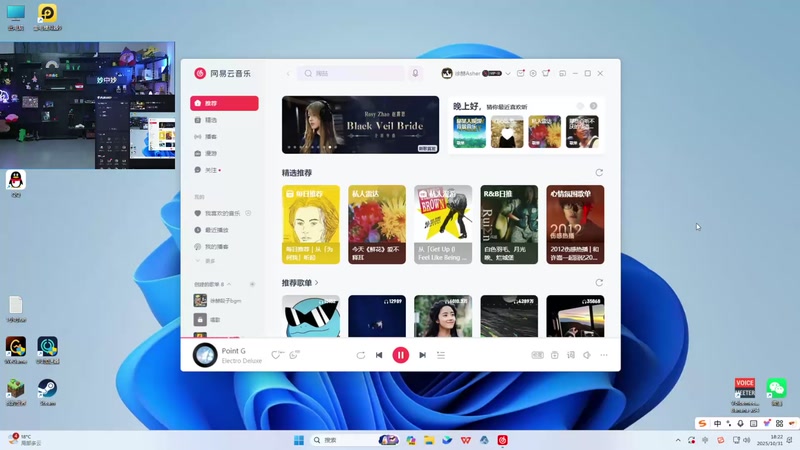This screenshot has width=800, height=450.
Task: Open the now-playing album disc
Action: pyautogui.click(x=205, y=355)
